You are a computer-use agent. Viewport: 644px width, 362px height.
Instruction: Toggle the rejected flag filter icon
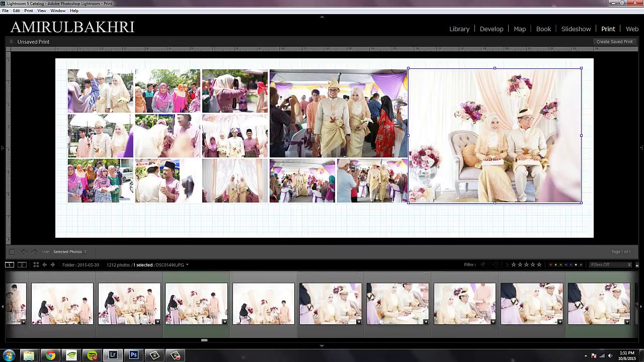(x=496, y=264)
